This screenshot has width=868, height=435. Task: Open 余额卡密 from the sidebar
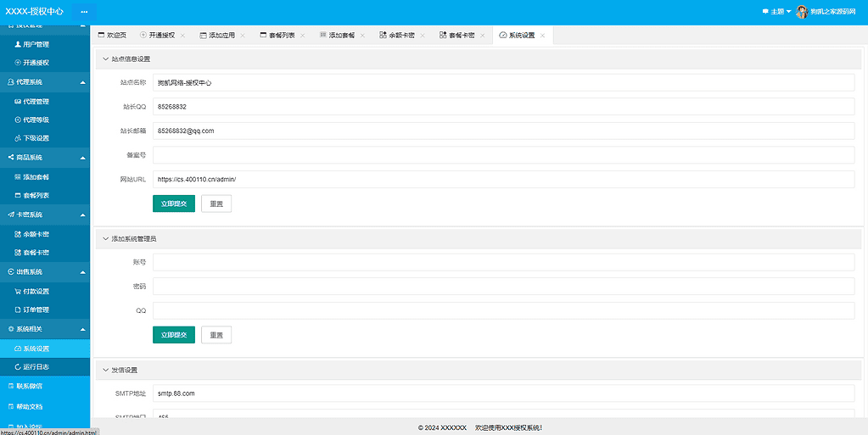click(x=36, y=233)
